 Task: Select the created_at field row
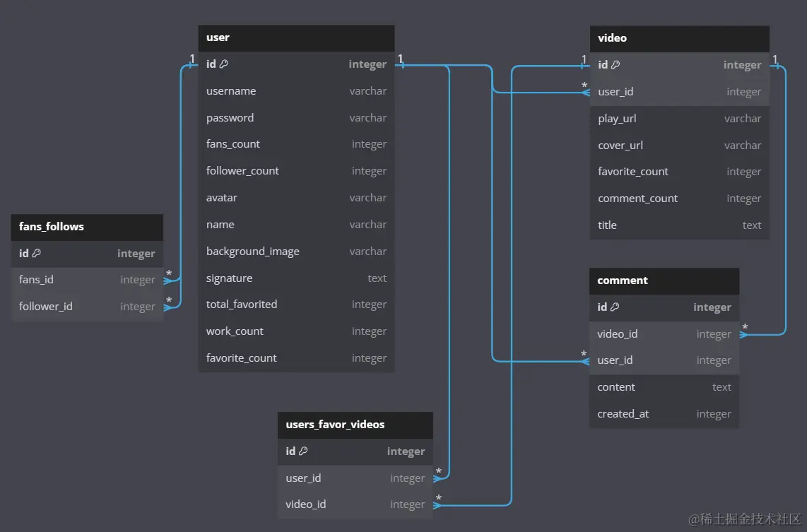pyautogui.click(x=664, y=414)
